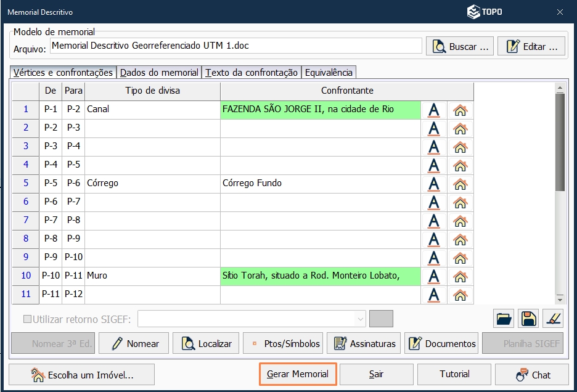Viewport: 577px width, 392px height.
Task: Expand the SIGEF return dropdown list
Action: click(x=361, y=319)
